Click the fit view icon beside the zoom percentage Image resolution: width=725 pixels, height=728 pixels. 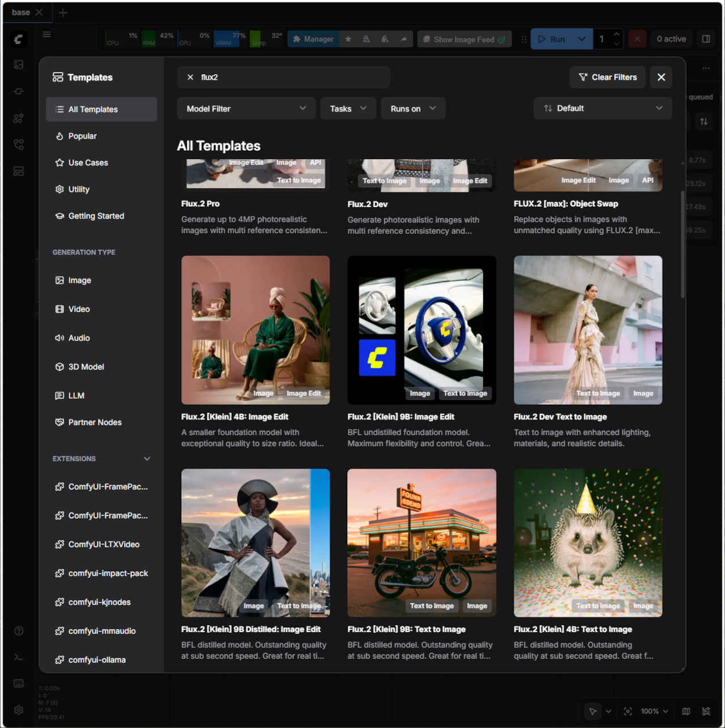tap(628, 711)
